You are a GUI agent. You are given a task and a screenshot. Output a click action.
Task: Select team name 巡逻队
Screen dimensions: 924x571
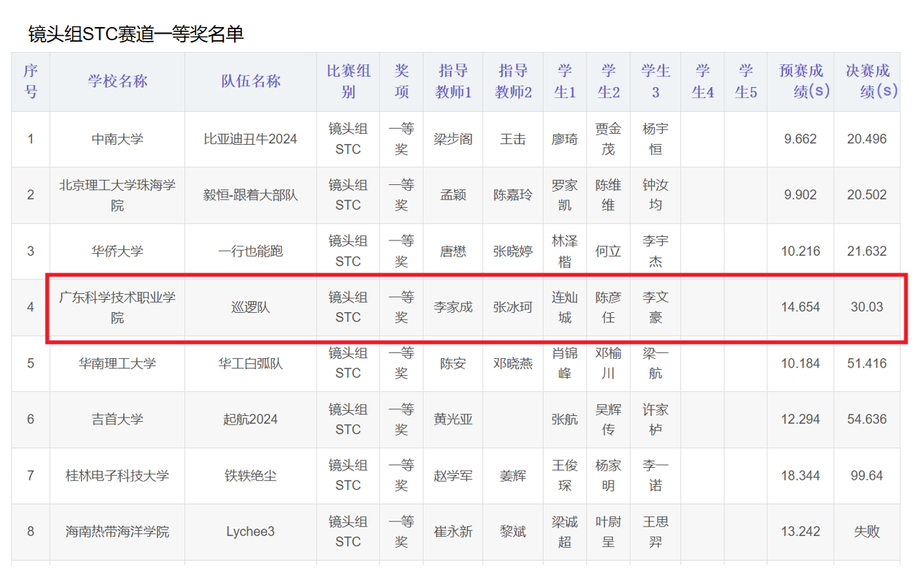[251, 308]
